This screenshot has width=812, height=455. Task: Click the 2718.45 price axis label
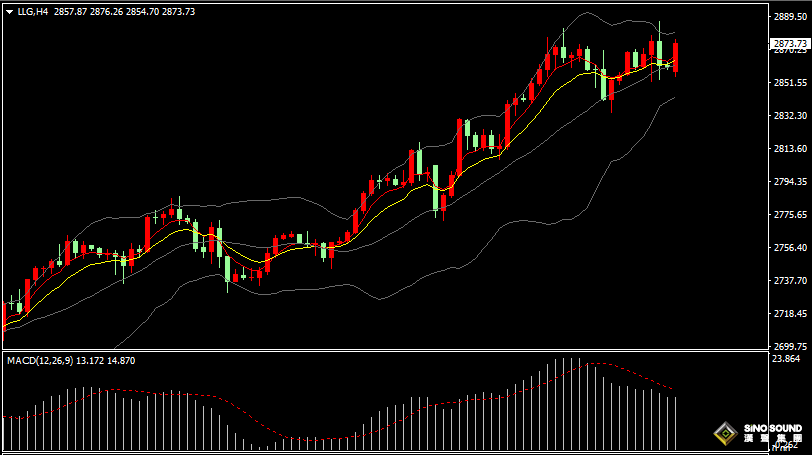click(790, 314)
